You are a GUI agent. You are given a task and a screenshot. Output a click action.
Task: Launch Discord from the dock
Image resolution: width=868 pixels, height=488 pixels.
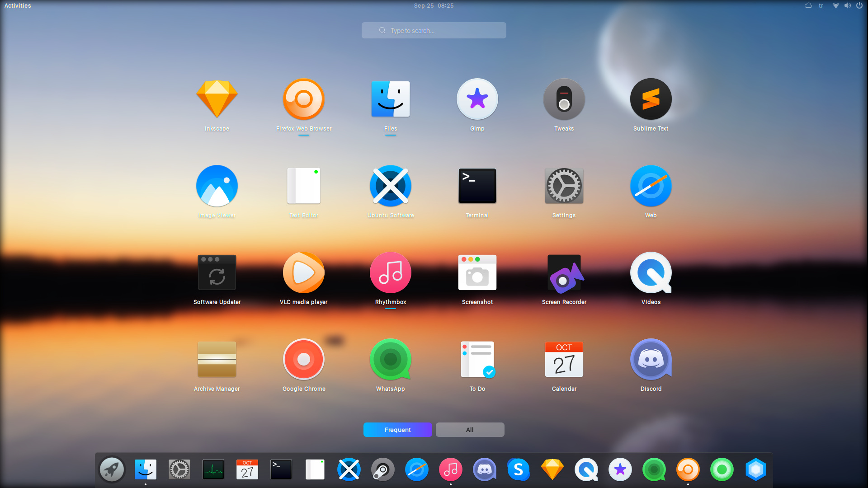pyautogui.click(x=485, y=470)
